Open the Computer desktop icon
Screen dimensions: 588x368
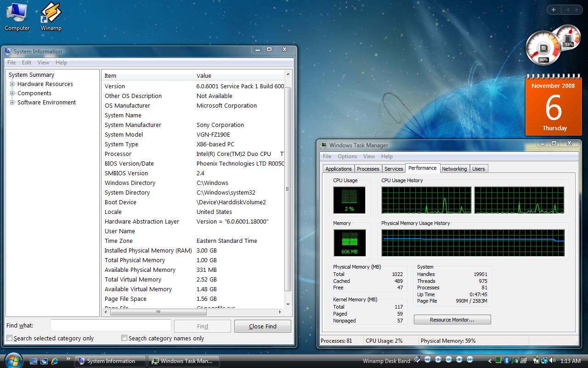17,17
